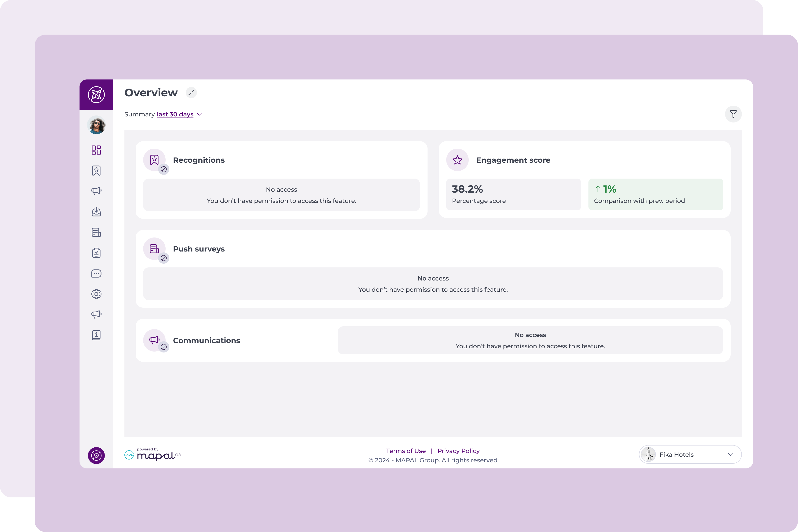Click the filter funnel icon

click(x=733, y=114)
